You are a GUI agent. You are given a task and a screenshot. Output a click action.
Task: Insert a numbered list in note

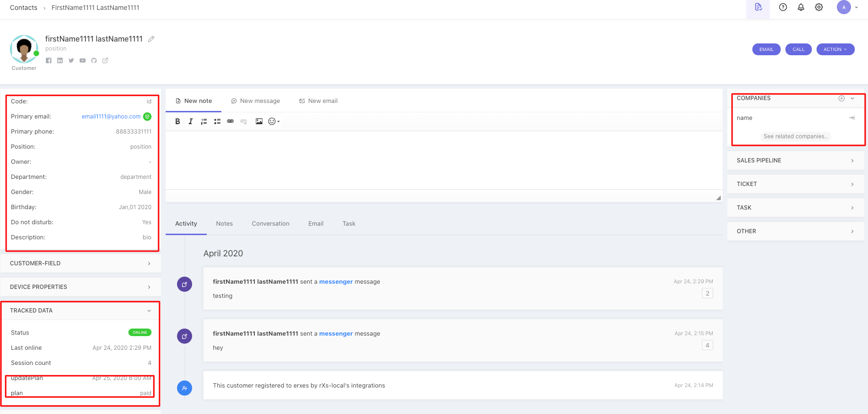coord(204,121)
